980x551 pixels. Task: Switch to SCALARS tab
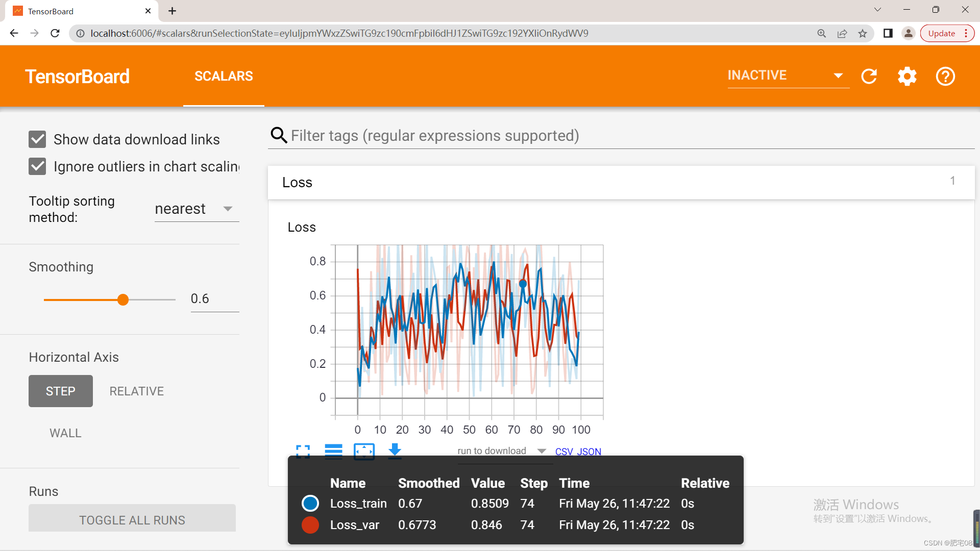[224, 76]
